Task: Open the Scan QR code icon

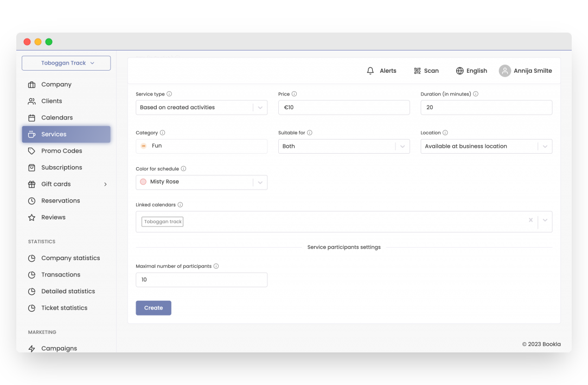Action: pos(417,71)
